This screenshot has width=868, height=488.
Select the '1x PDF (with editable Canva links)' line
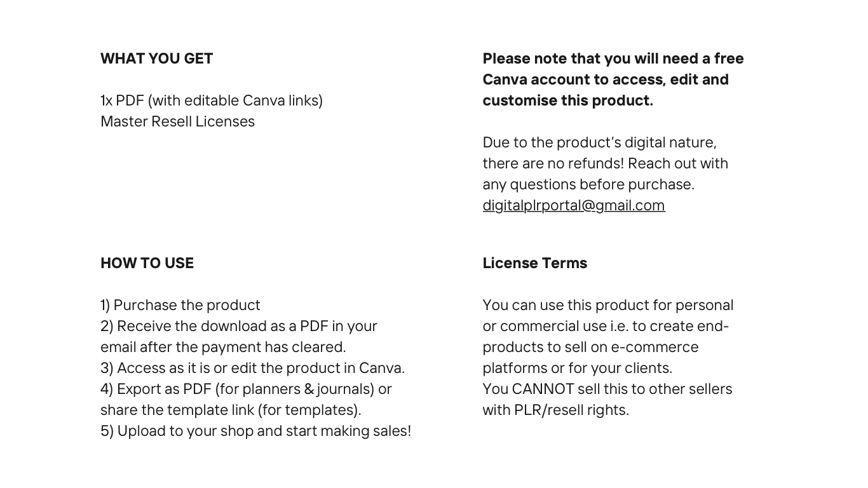[212, 100]
